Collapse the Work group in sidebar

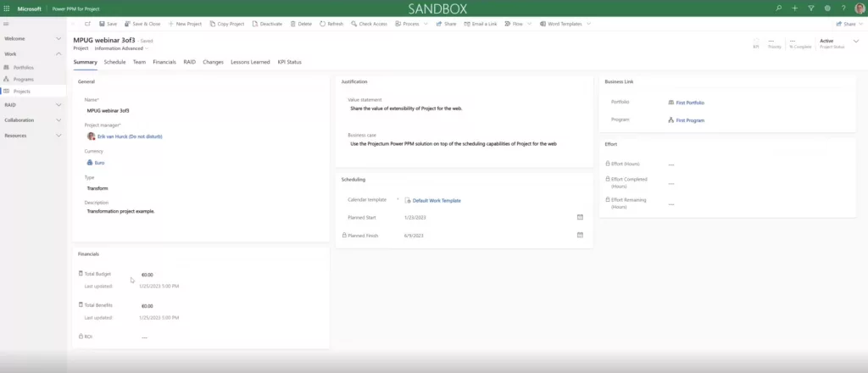pos(58,54)
